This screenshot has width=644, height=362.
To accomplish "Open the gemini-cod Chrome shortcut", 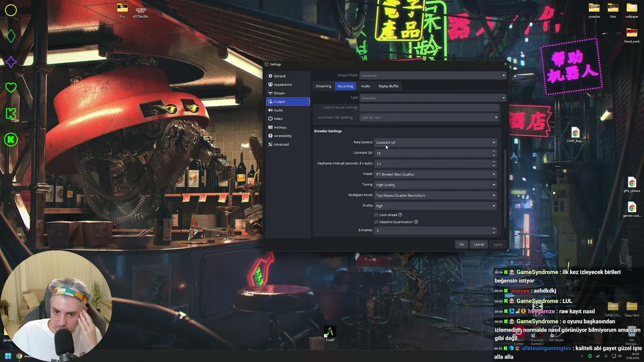I will [631, 210].
